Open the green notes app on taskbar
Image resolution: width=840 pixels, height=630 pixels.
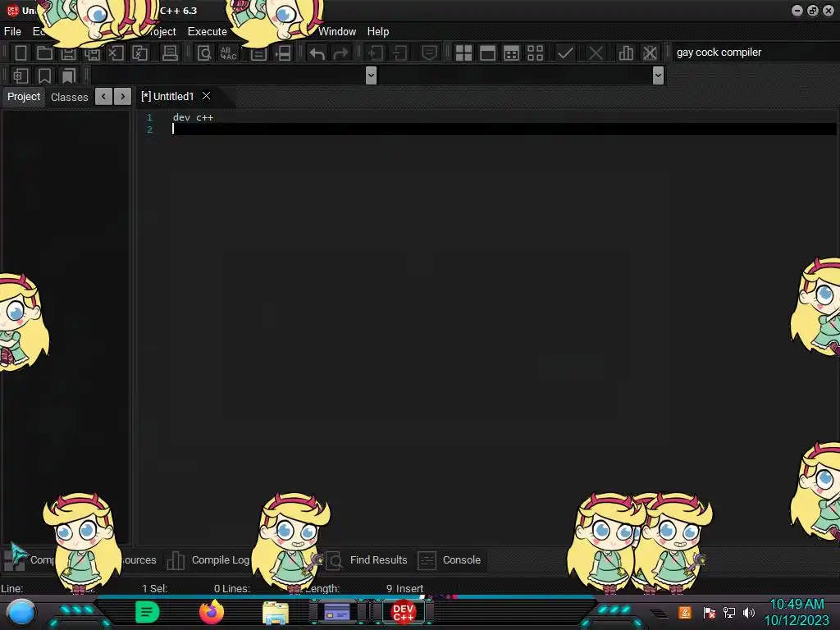[148, 612]
